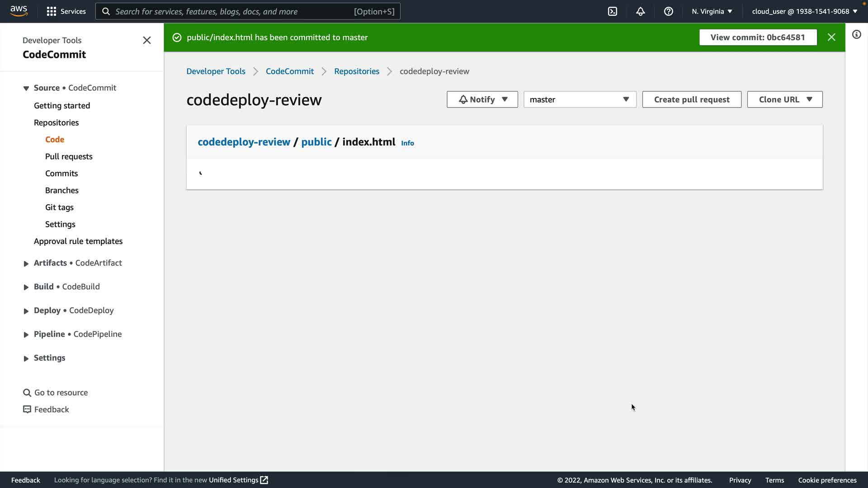This screenshot has height=488, width=868.
Task: Open AWS CloudShell terminal icon
Action: tap(613, 11)
